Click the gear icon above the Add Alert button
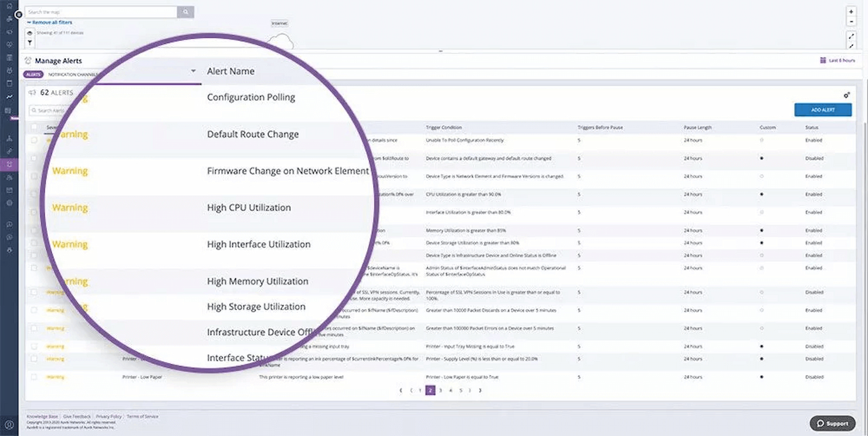 pyautogui.click(x=846, y=94)
